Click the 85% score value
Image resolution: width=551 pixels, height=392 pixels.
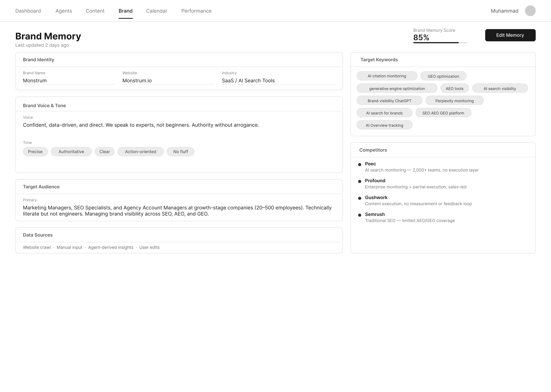point(421,38)
